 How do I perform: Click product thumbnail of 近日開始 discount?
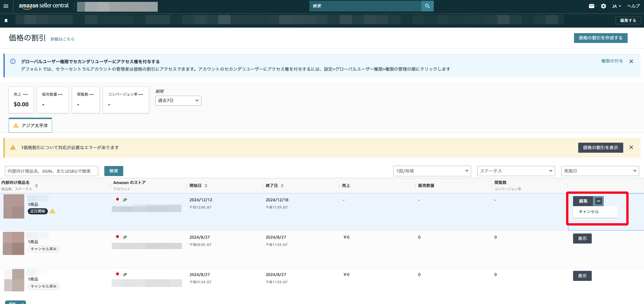14,206
